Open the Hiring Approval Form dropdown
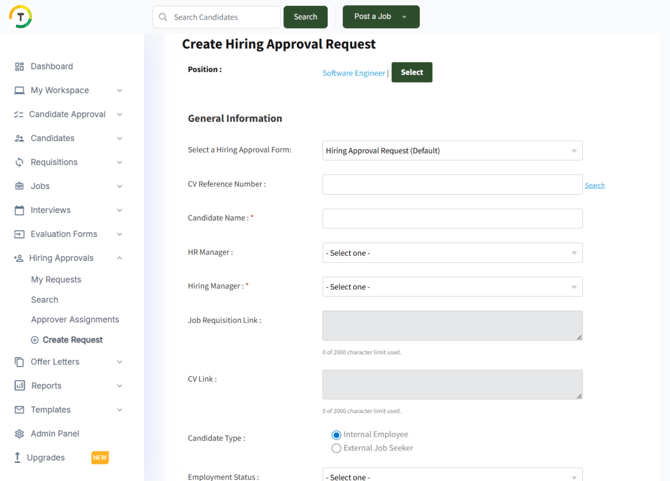This screenshot has height=481, width=670. (452, 151)
